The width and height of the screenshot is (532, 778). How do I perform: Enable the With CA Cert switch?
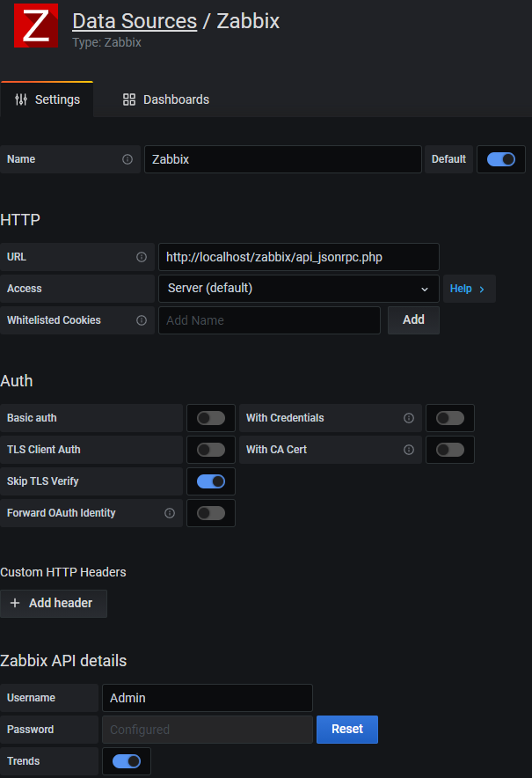tap(450, 450)
